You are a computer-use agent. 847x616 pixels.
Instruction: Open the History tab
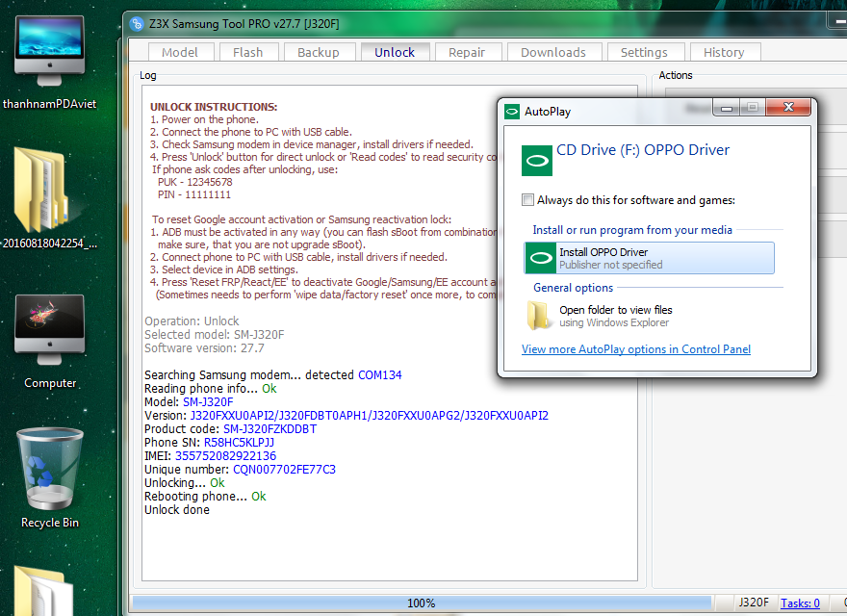[725, 52]
